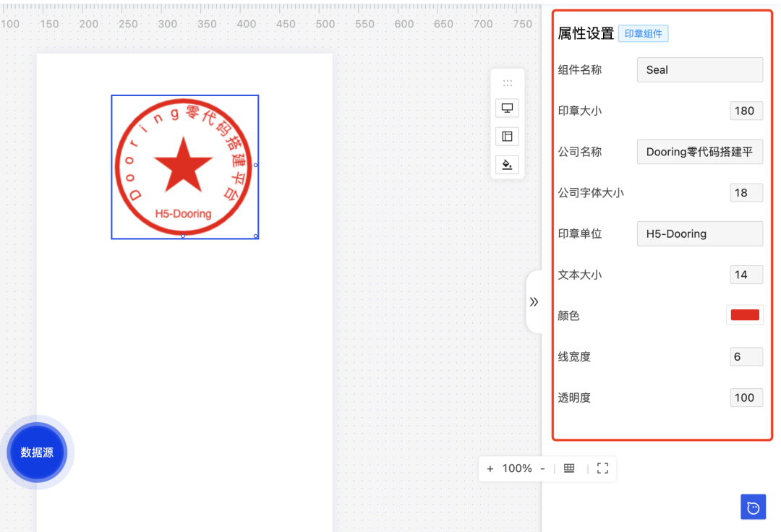This screenshot has height=532, width=781.
Task: Open the monitor preview icon
Action: point(507,108)
